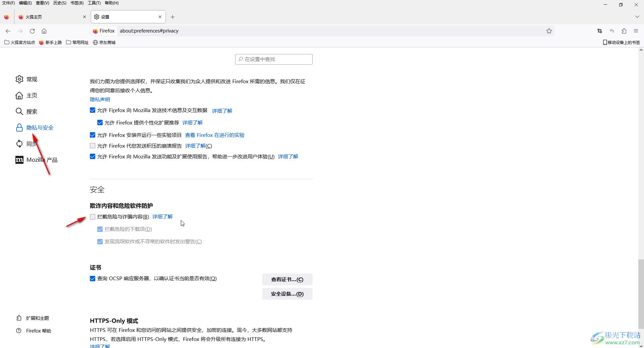Click the undo arrow toolbar icon
Viewport: 644px width, 348px height.
coord(612,31)
